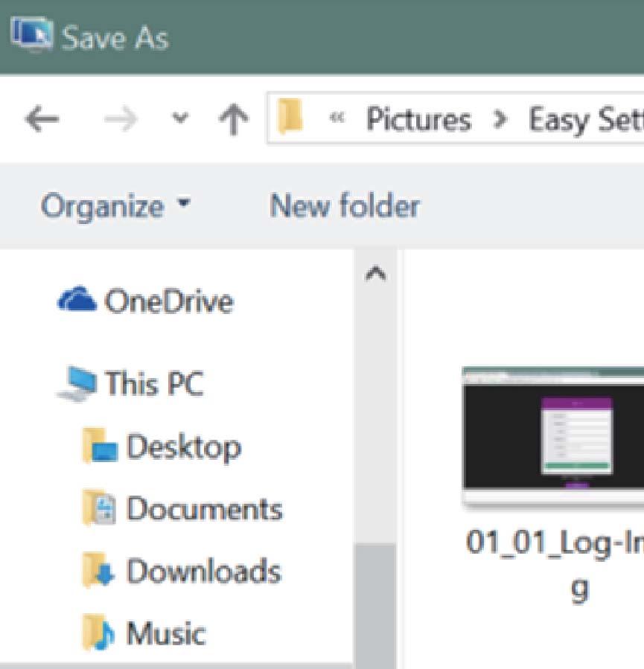The height and width of the screenshot is (669, 644).
Task: Expand hidden path chevrons in address bar
Action: point(337,118)
